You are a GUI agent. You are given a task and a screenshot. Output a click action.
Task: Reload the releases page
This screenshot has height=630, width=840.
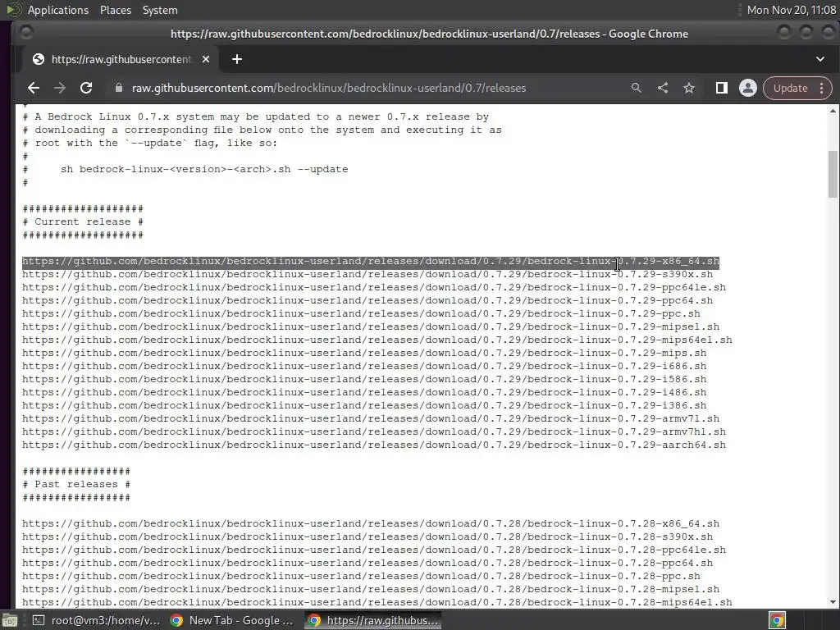pos(85,88)
